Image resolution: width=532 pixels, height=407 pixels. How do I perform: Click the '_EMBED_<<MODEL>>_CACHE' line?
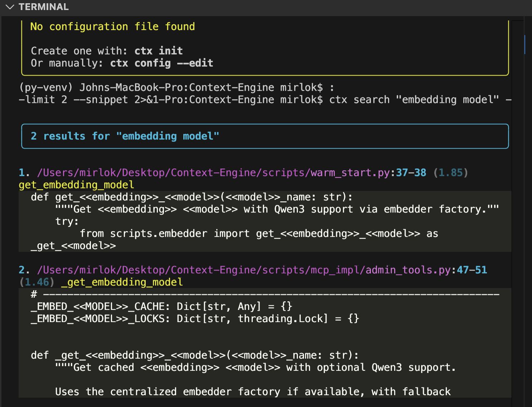point(162,306)
